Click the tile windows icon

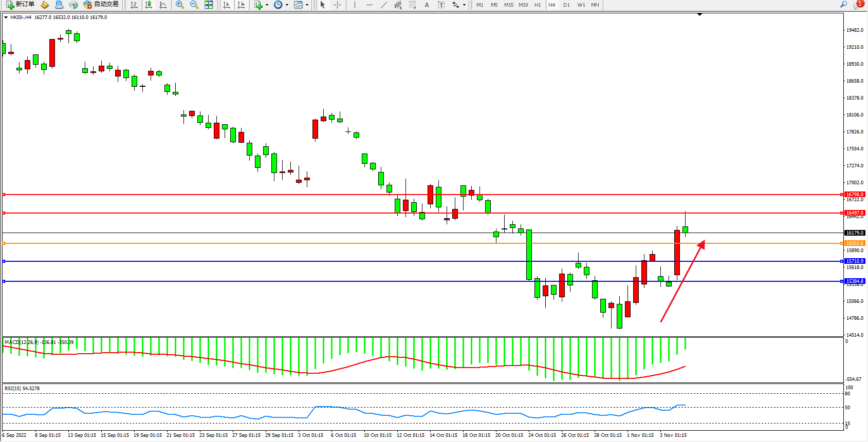point(209,5)
